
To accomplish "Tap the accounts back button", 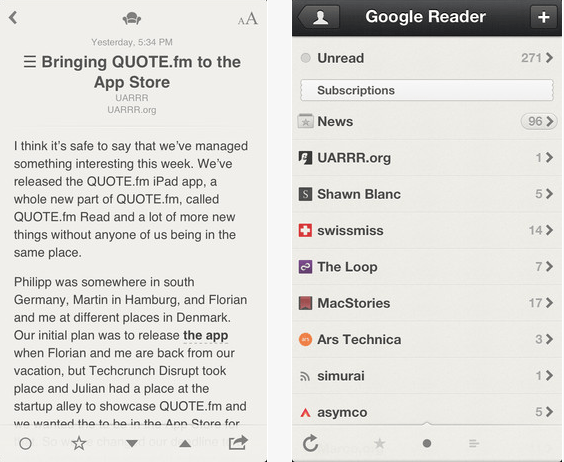I will coord(319,17).
